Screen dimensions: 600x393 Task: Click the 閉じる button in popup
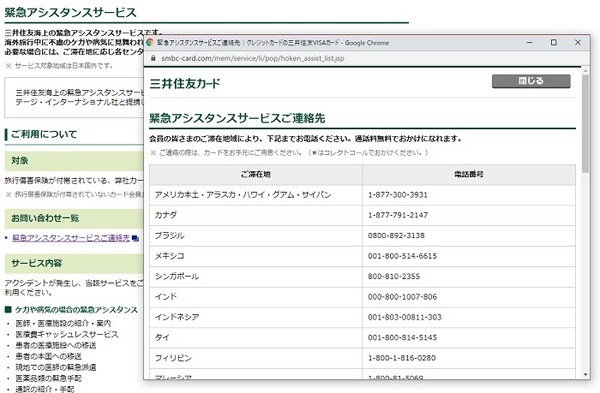pyautogui.click(x=531, y=81)
